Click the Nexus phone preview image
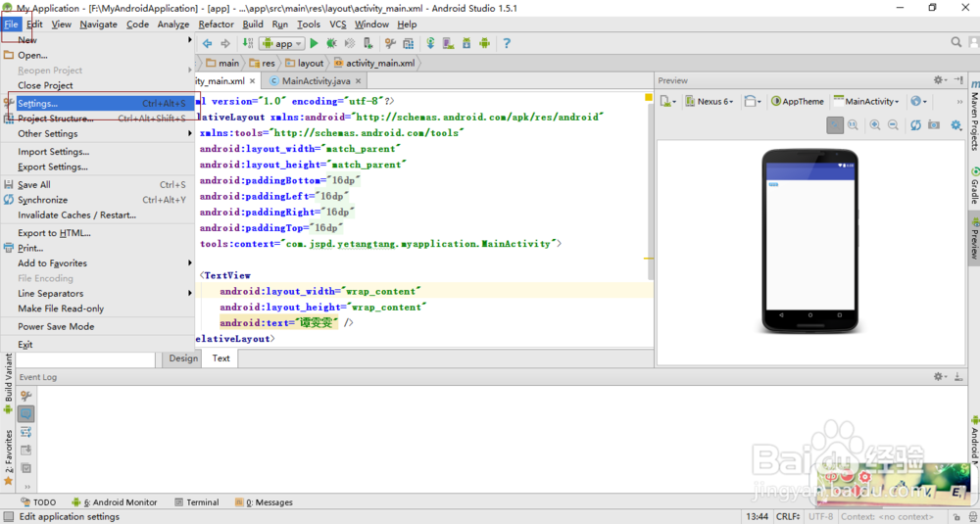 coord(810,241)
